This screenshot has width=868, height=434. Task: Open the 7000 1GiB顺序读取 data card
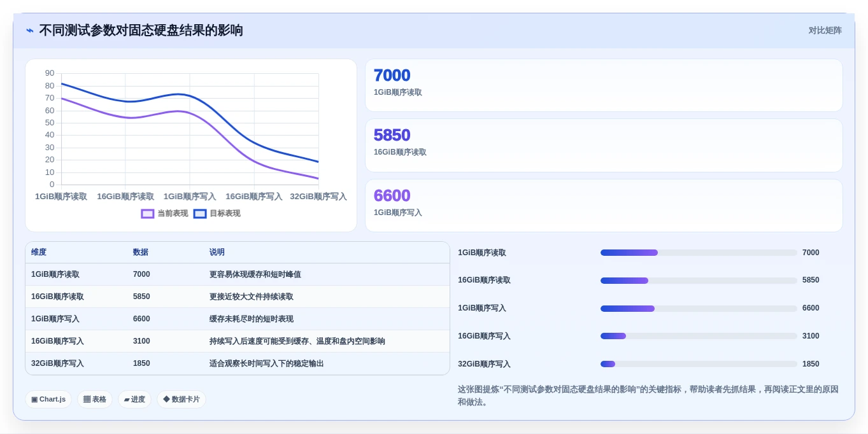(x=604, y=85)
